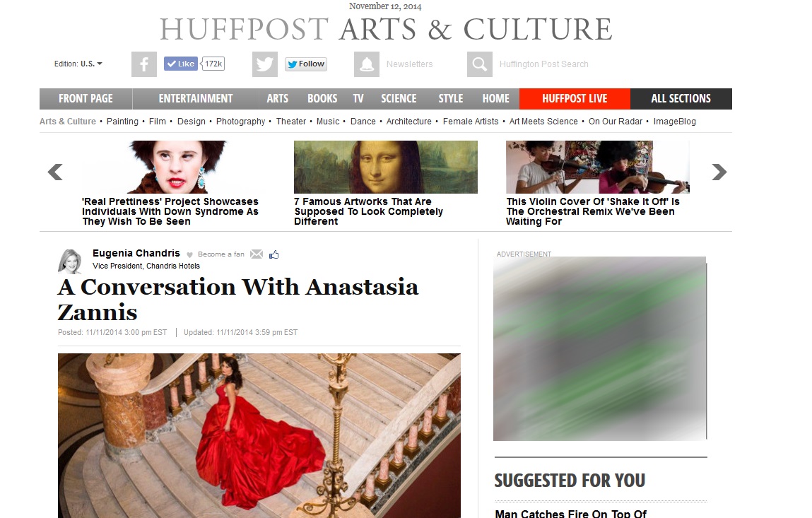Screen dimensions: 812x518
Task: Click the Huffington Post Search field
Action: click(543, 64)
